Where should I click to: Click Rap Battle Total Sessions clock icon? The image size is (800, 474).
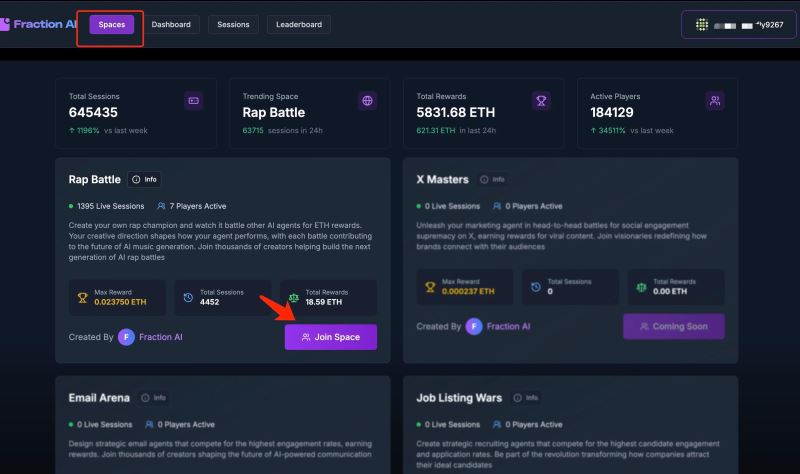(x=188, y=297)
